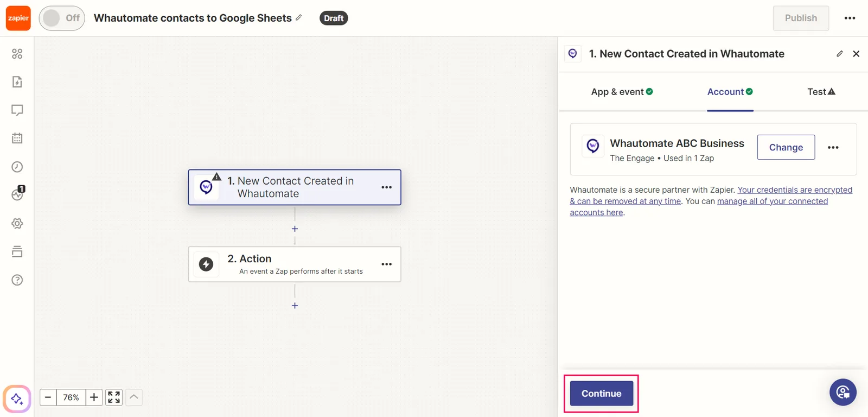Open the settings gear in sidebar
This screenshot has width=868, height=417.
point(17,223)
